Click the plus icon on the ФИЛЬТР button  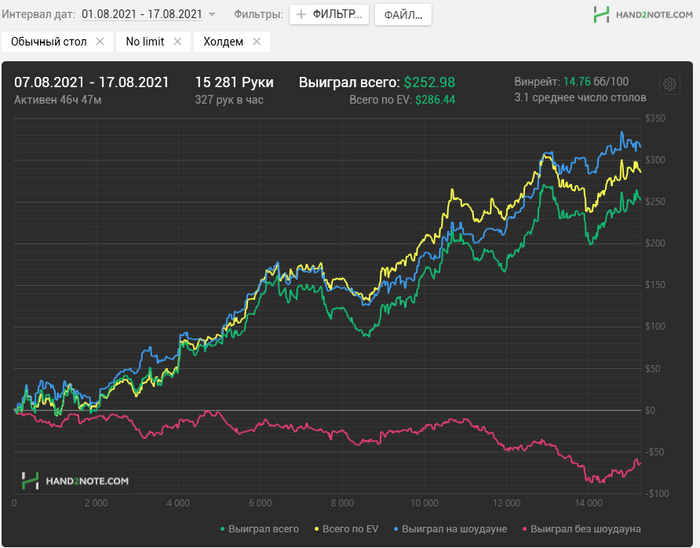(x=301, y=15)
